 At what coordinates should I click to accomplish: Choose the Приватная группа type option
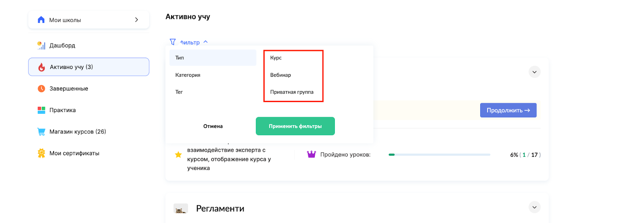pyautogui.click(x=292, y=92)
